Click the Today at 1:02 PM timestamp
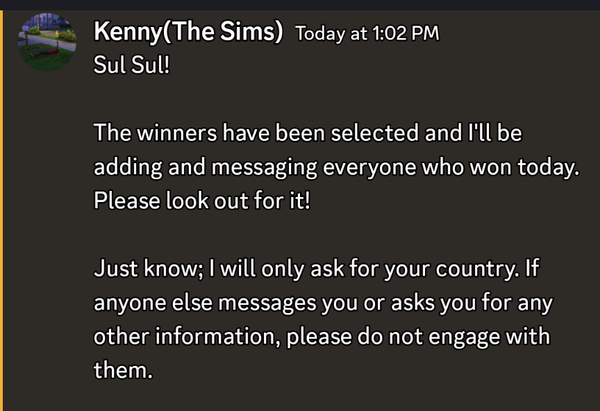Viewport: 600px width, 411px height. pos(367,33)
